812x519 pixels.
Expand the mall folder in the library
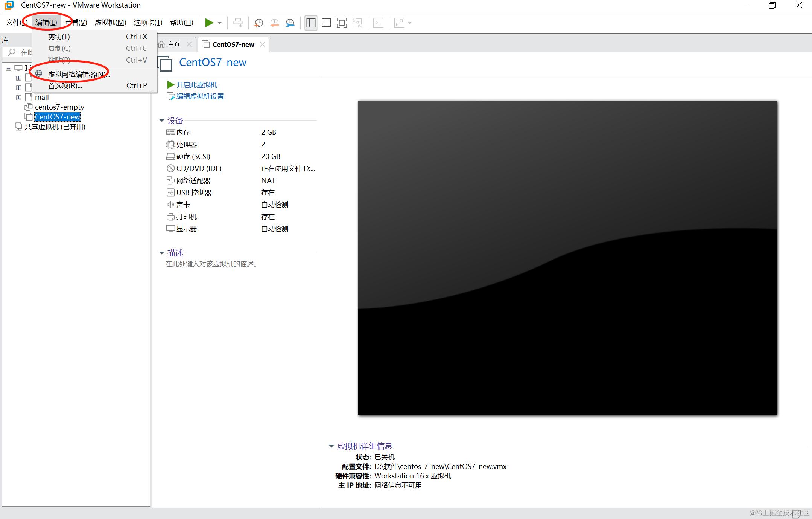pyautogui.click(x=18, y=97)
